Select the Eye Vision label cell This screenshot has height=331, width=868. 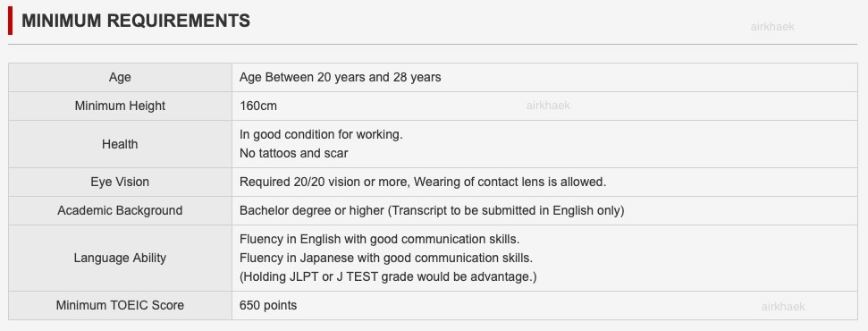[x=120, y=182]
